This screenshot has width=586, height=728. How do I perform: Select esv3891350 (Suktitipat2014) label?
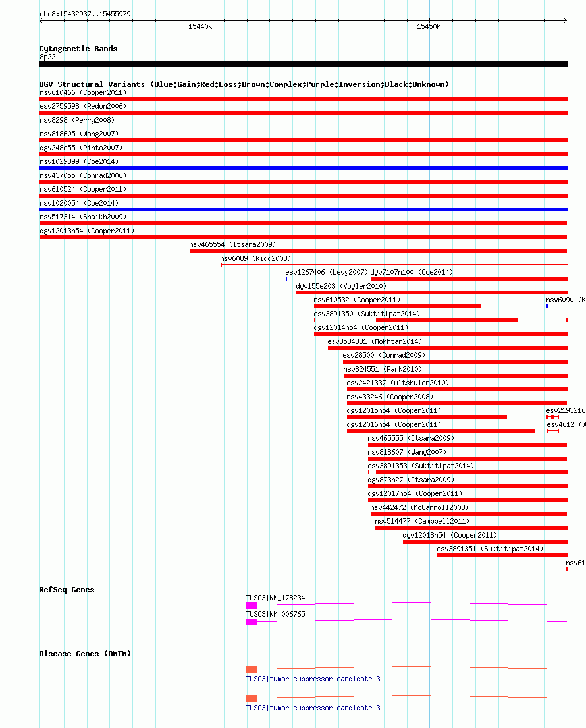[x=367, y=314]
